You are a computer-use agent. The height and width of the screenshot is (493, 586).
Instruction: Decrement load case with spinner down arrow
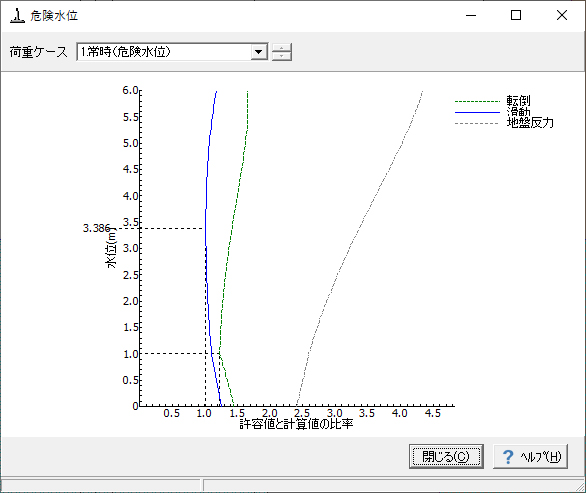point(281,56)
